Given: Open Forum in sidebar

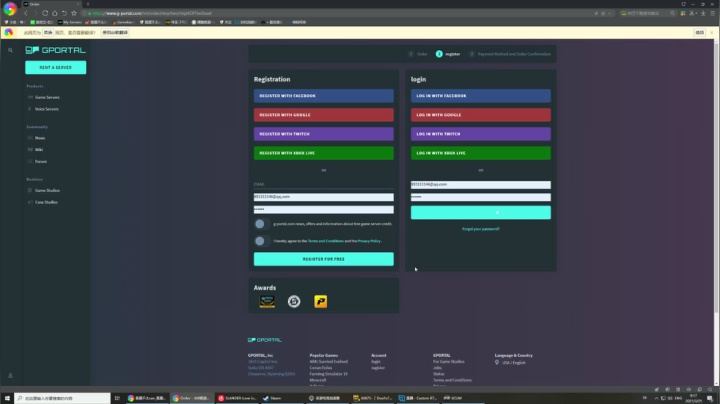Looking at the screenshot, I should [x=40, y=162].
